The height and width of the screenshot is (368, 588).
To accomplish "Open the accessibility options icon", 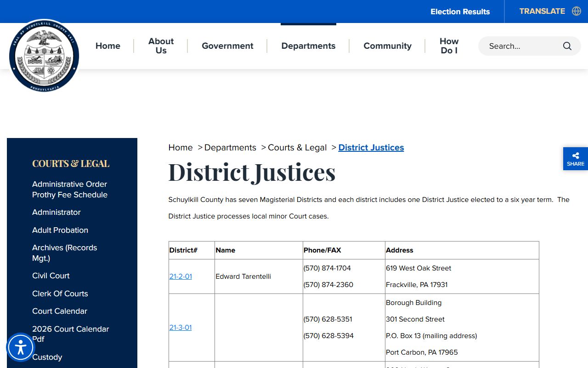I will (x=21, y=347).
